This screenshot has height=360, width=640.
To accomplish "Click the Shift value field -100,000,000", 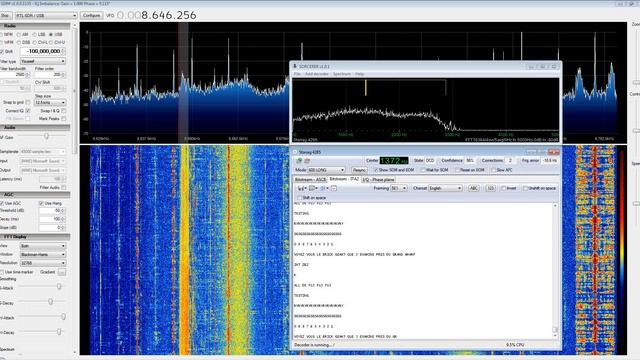I will click(x=42, y=51).
